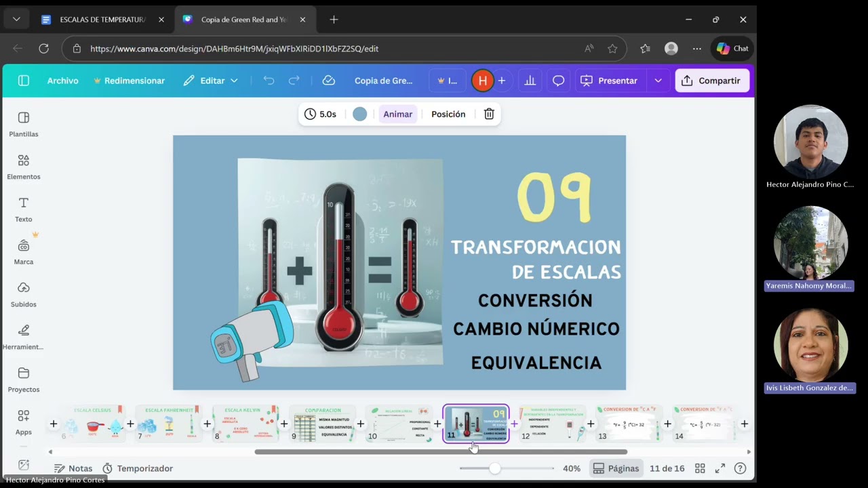Open browser settings three-dots menu
The image size is (868, 488).
tap(697, 49)
